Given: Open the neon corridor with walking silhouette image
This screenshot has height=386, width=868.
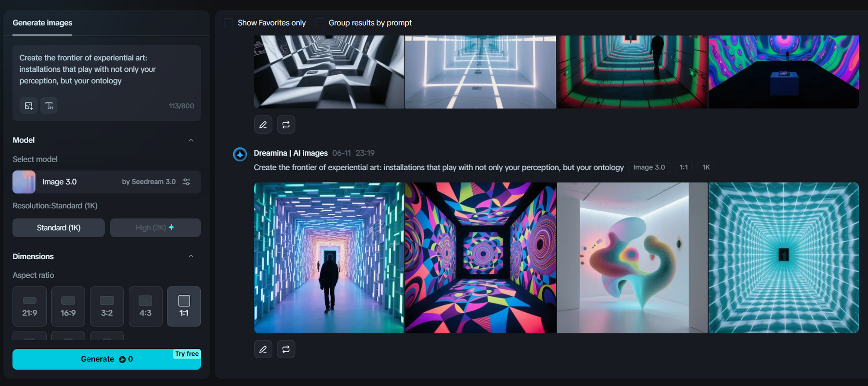Looking at the screenshot, I should pyautogui.click(x=329, y=258).
